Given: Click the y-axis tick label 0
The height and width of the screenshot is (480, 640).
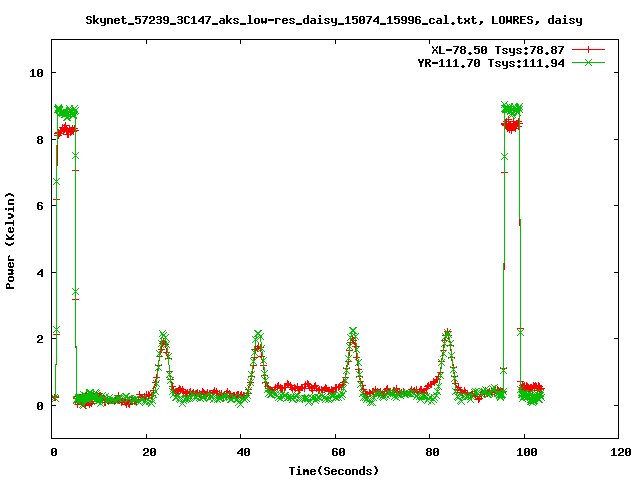Looking at the screenshot, I should [x=40, y=406].
